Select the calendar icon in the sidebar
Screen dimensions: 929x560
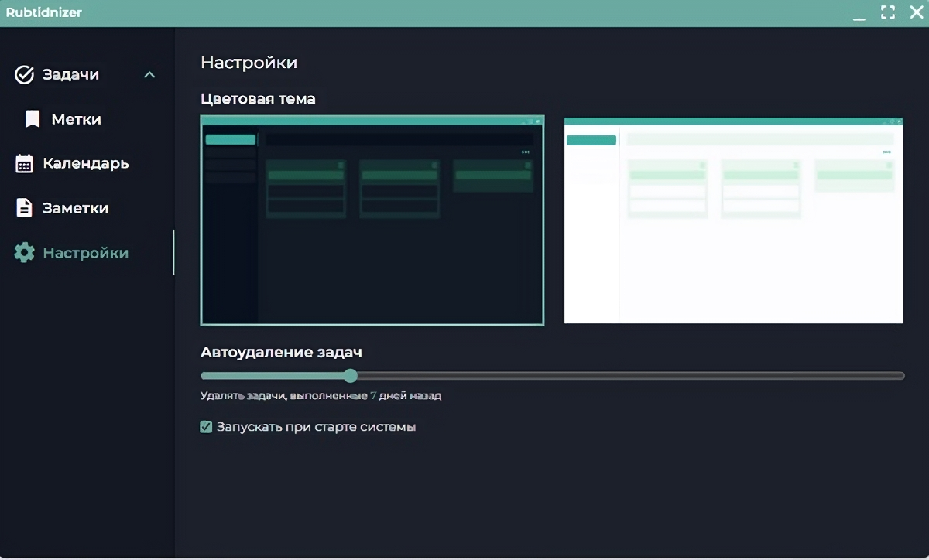click(x=25, y=164)
